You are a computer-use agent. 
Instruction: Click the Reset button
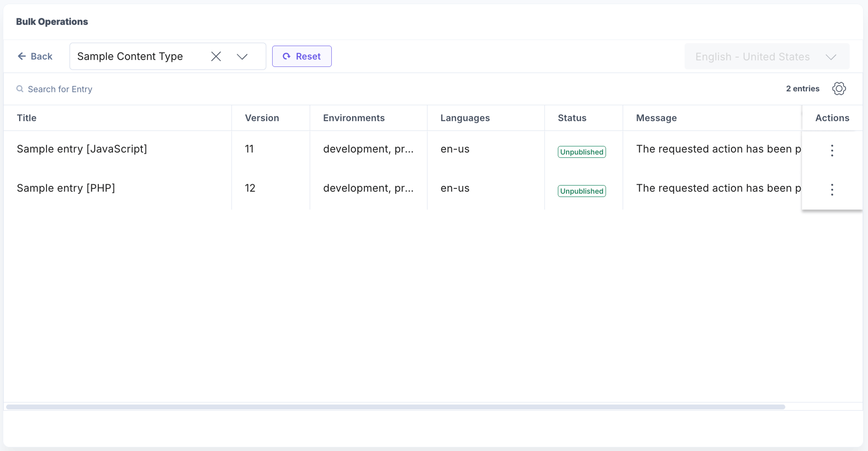[302, 56]
